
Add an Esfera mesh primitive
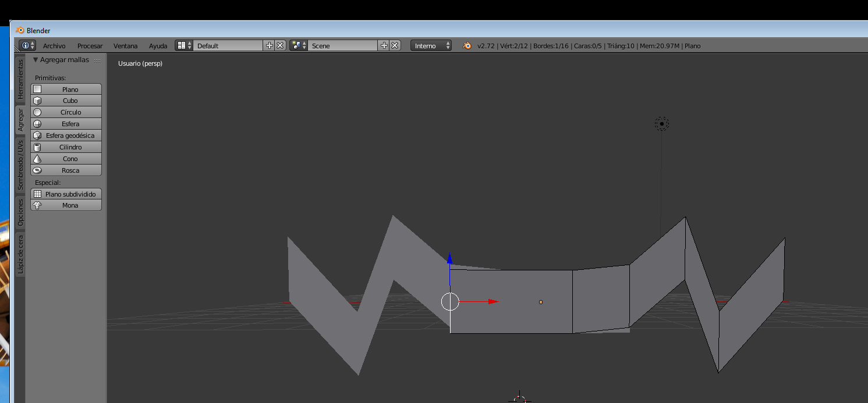click(66, 124)
